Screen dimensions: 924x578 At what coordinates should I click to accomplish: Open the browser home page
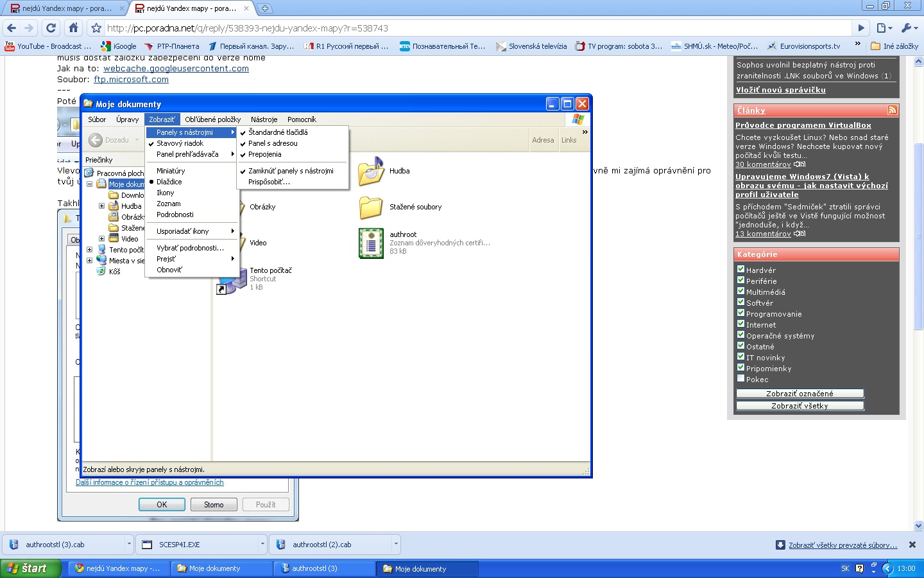coord(73,28)
